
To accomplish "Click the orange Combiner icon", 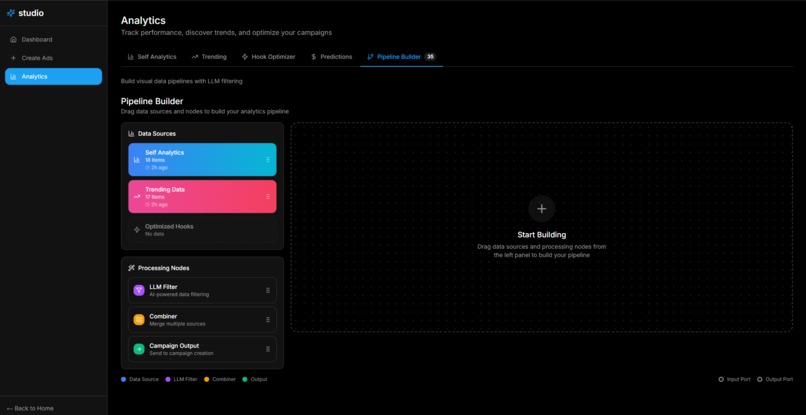I will pyautogui.click(x=139, y=320).
